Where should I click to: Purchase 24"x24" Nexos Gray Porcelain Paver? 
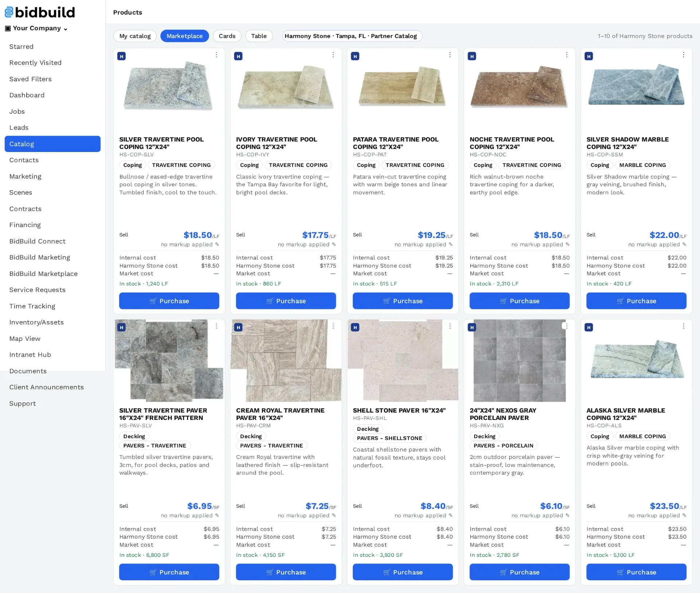click(x=520, y=572)
